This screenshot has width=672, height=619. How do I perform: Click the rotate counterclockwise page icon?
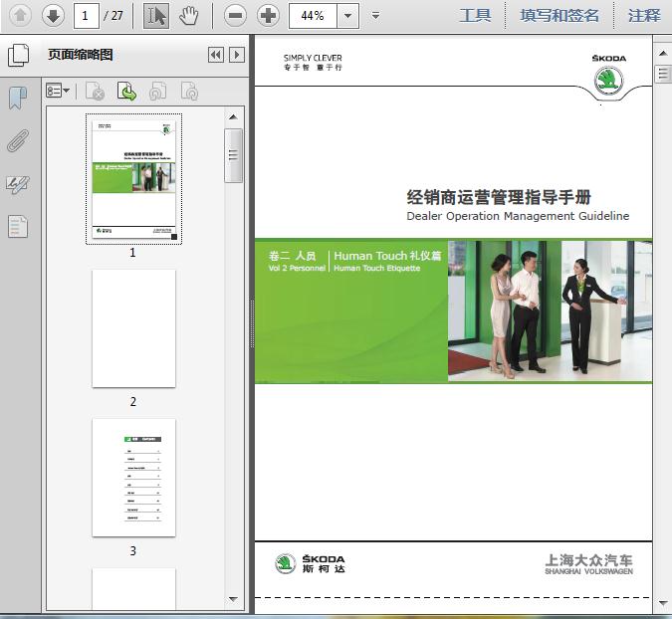[157, 91]
